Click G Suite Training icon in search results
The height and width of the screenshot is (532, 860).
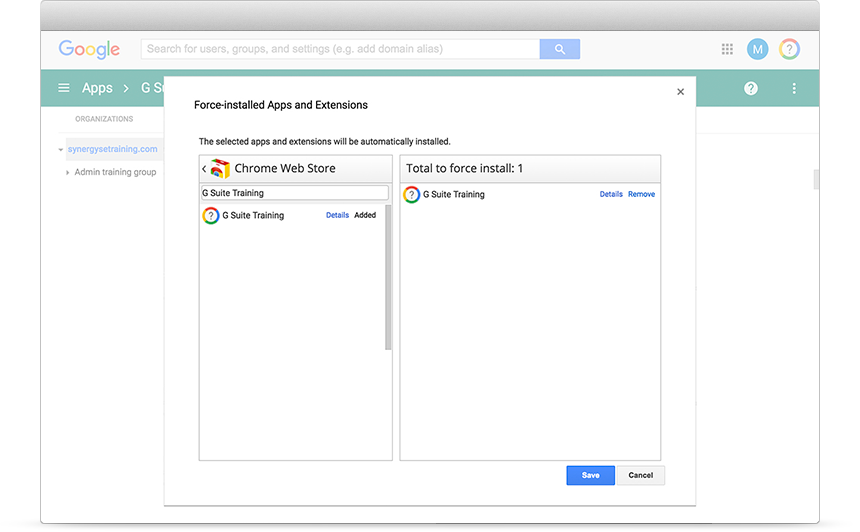[211, 216]
